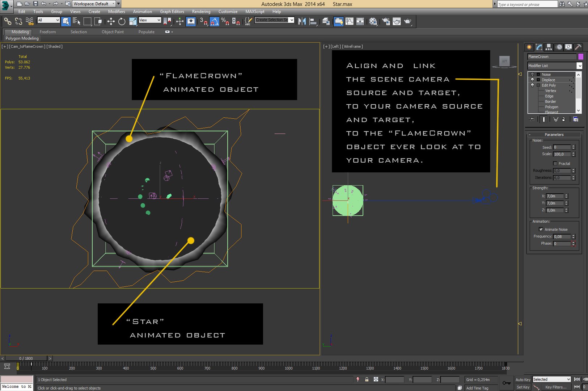Open the Utilities hammer panel tab

click(x=578, y=47)
